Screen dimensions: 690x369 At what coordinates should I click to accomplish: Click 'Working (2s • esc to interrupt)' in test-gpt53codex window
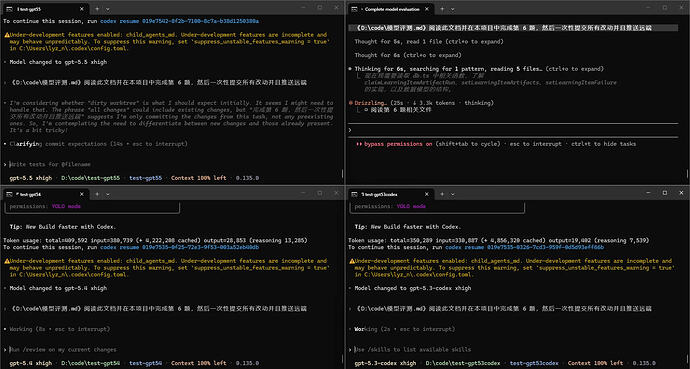pyautogui.click(x=406, y=329)
